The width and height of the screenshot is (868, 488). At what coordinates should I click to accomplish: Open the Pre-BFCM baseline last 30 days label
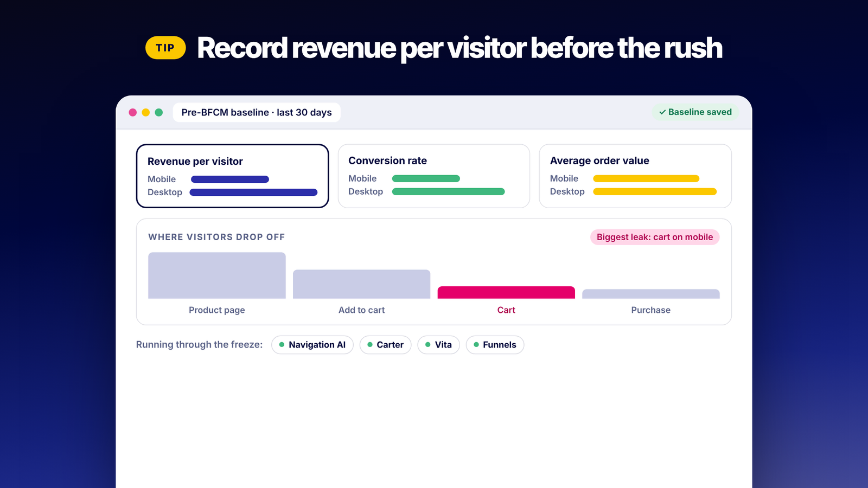[x=257, y=112]
